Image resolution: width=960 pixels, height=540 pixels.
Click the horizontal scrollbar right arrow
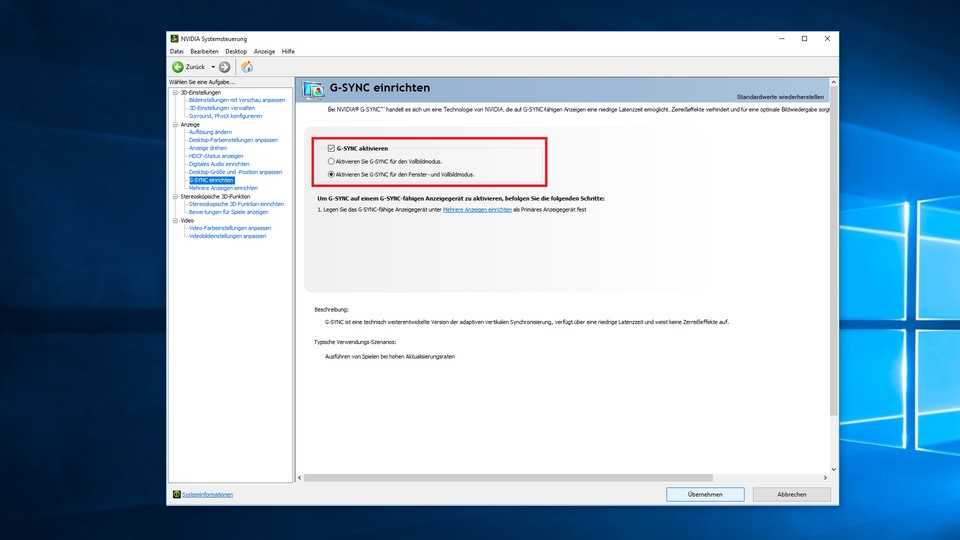pos(825,478)
